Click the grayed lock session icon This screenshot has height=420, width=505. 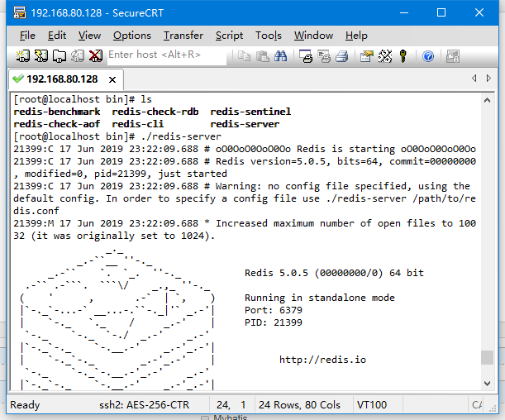[x=452, y=56]
